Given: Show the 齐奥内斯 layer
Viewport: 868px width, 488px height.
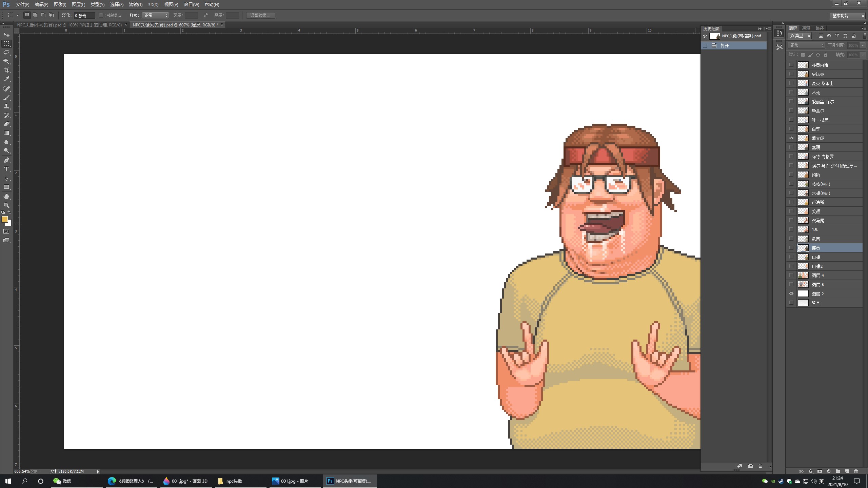Looking at the screenshot, I should click(x=791, y=65).
